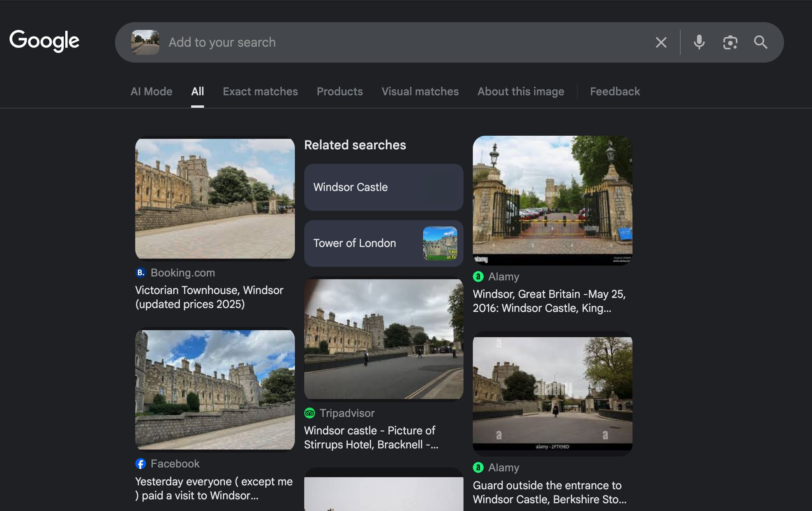Select Tower of London related search
Viewport: 812px width, 511px height.
(383, 243)
